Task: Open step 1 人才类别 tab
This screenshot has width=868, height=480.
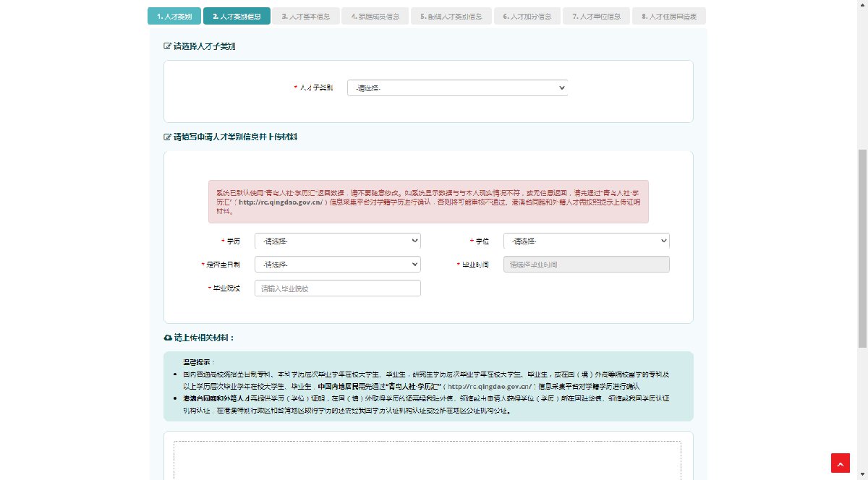Action: (174, 16)
